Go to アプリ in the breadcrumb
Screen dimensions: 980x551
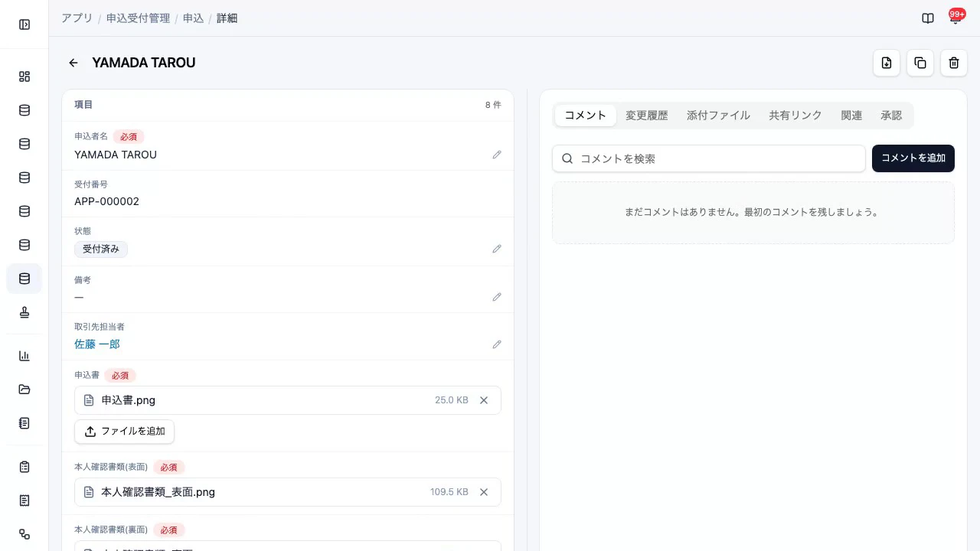point(77,18)
